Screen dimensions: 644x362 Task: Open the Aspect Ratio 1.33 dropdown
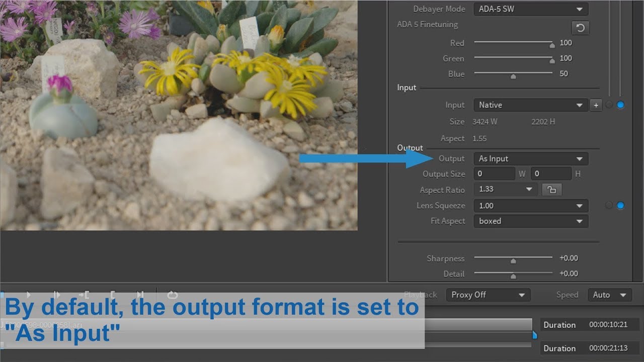click(506, 190)
